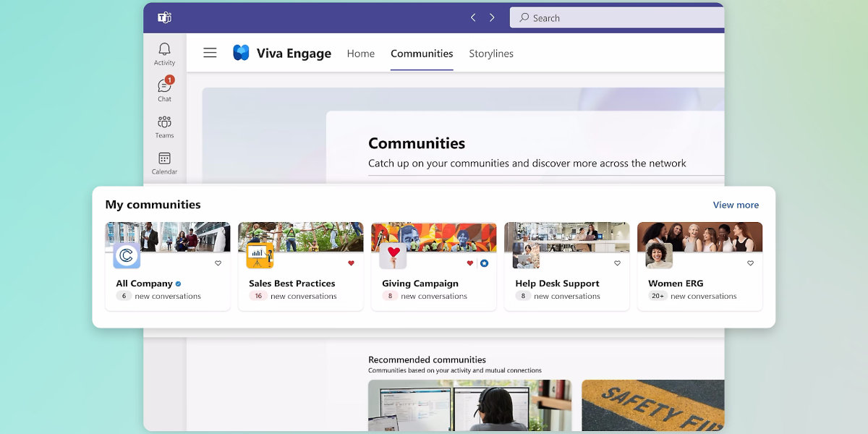Open the All Company community title
The height and width of the screenshot is (434, 868).
coord(145,284)
